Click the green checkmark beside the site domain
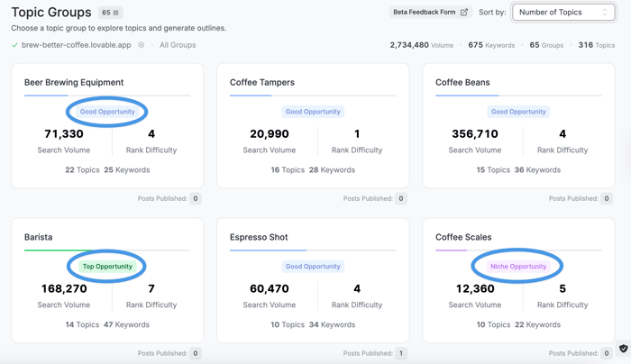This screenshot has width=631, height=364. 14,45
